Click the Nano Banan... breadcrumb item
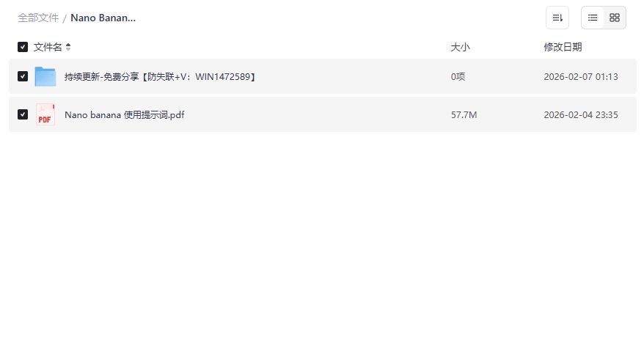644x363 pixels. [x=103, y=18]
